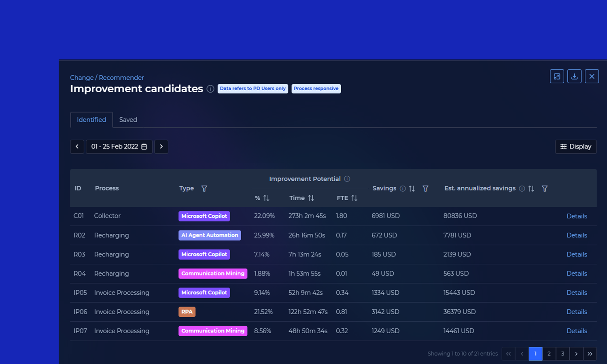Jump to last page of entries
Screen dimensions: 607x364
pos(590,353)
